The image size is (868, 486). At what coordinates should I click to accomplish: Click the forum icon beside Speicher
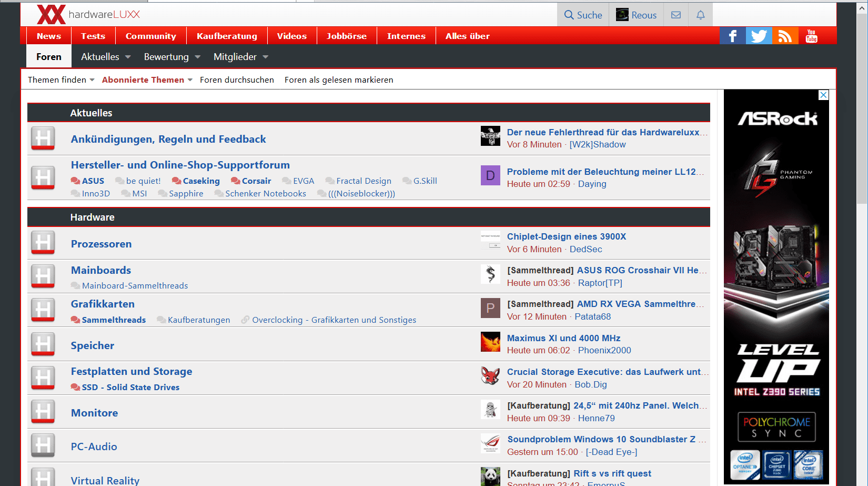tap(43, 344)
